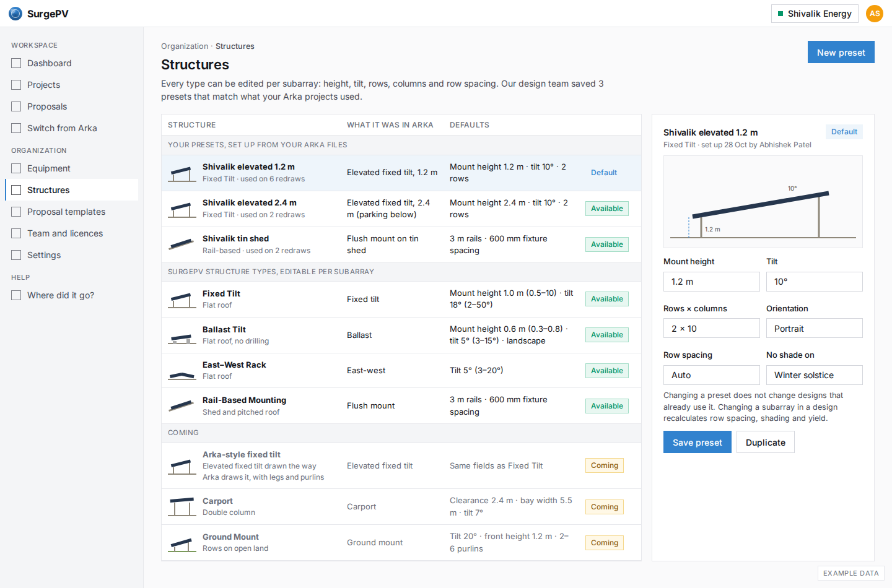Click Available badge for East-West Rack
The height and width of the screenshot is (588, 892).
(x=607, y=371)
